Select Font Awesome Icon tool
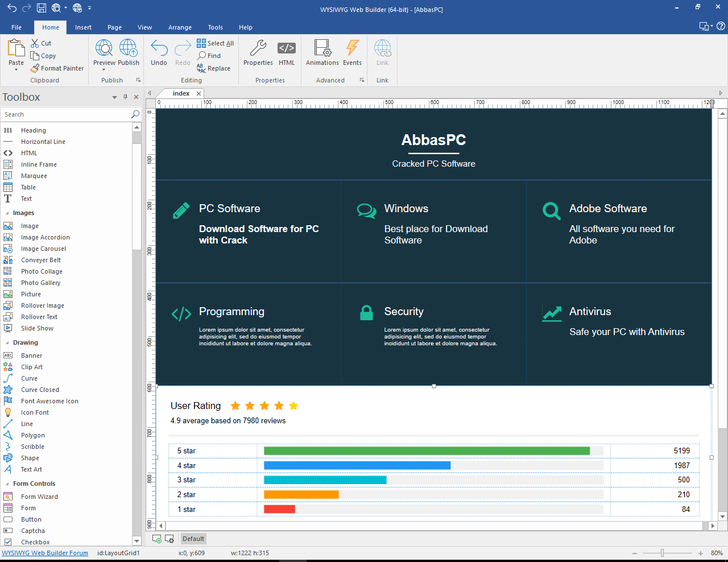 [49, 401]
